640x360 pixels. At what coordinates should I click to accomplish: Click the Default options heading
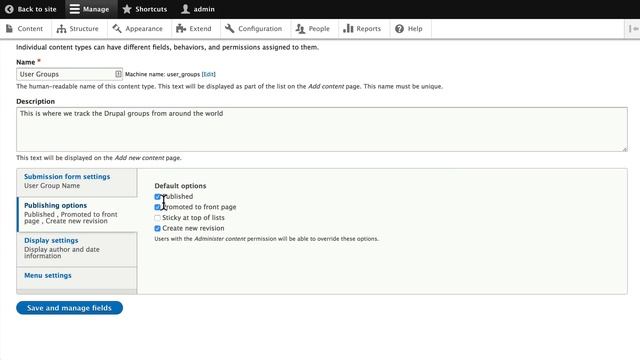[x=180, y=186]
